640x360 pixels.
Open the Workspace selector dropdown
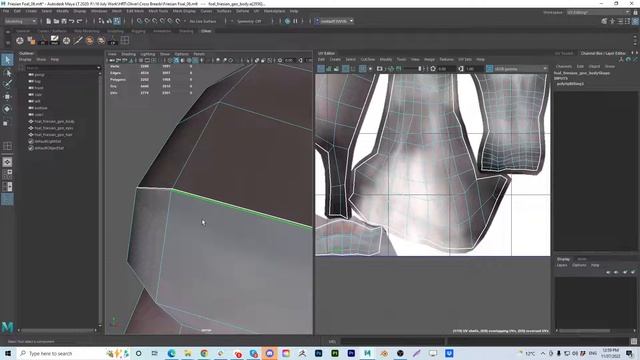pos(598,13)
